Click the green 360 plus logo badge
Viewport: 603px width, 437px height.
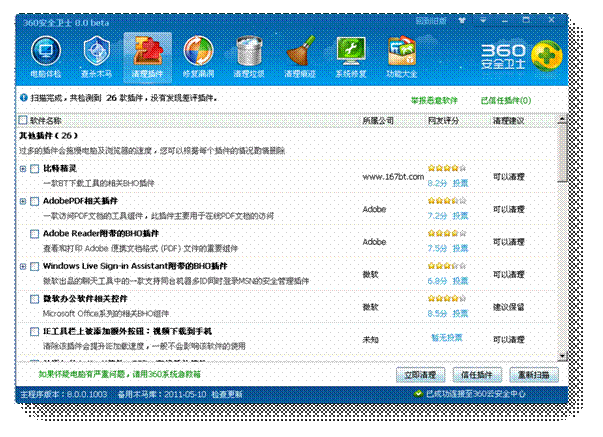click(x=546, y=56)
